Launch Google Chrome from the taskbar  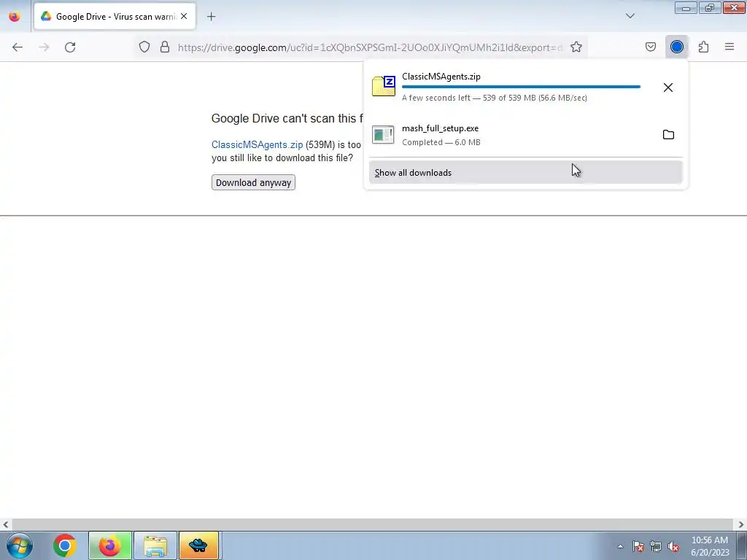pyautogui.click(x=65, y=545)
